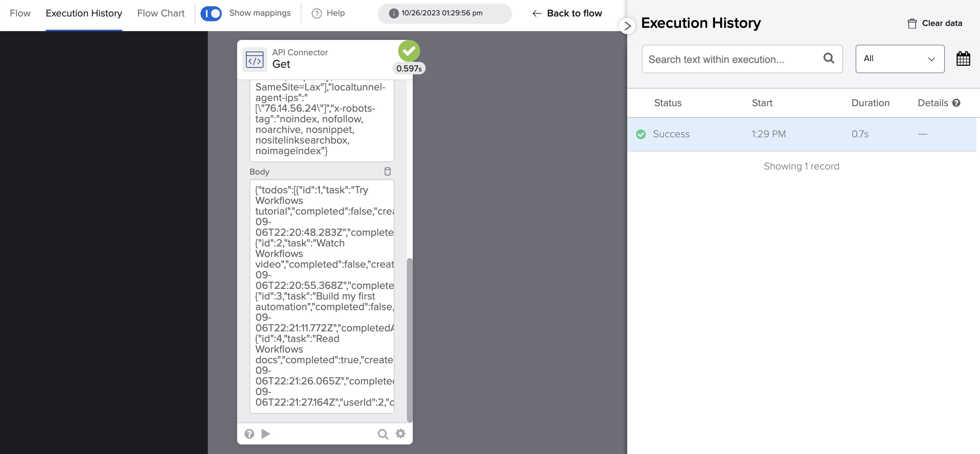This screenshot has height=454, width=980.
Task: Click the magnifier icon on the card footer
Action: coord(382,434)
